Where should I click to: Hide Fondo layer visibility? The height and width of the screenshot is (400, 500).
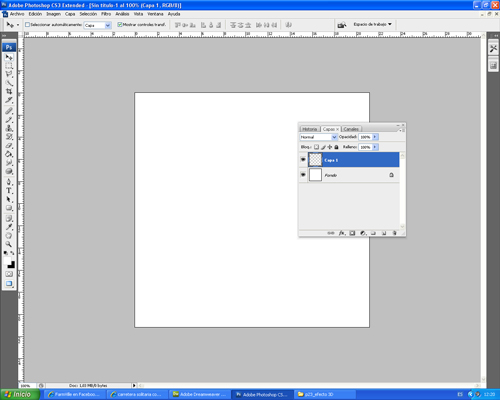point(303,174)
